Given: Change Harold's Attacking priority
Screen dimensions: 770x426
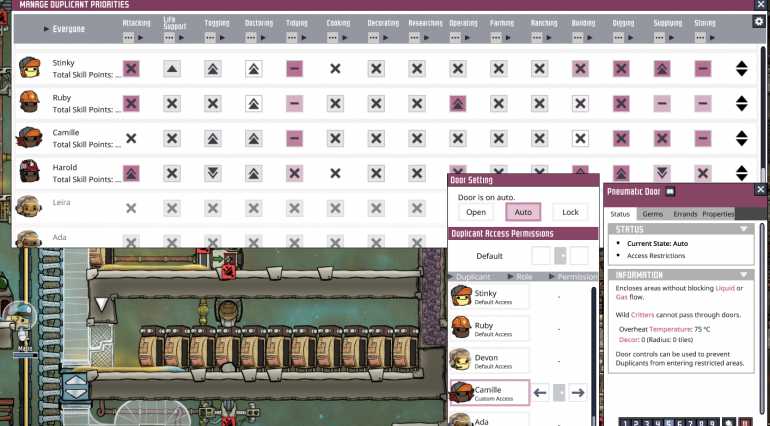Looking at the screenshot, I should click(x=131, y=173).
